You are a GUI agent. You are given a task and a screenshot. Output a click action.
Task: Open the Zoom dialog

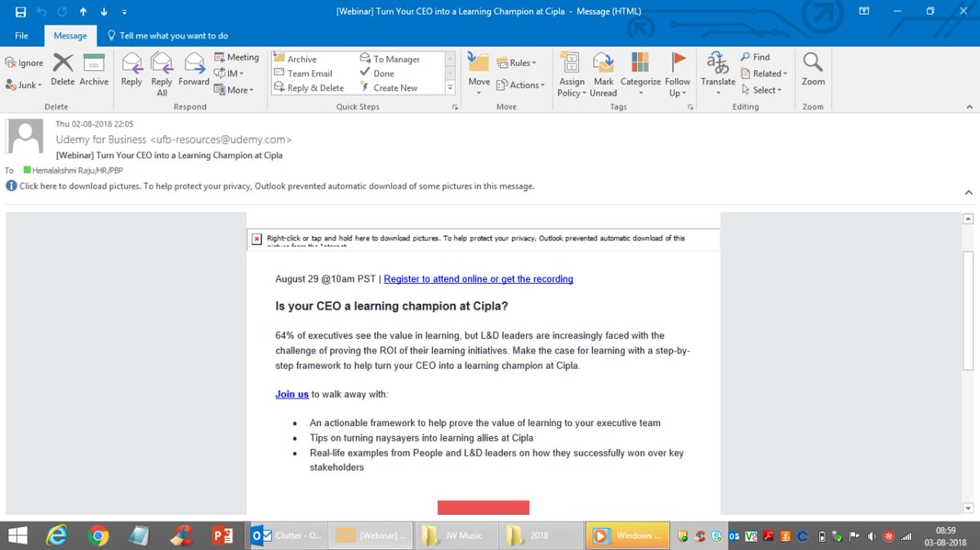tap(813, 70)
